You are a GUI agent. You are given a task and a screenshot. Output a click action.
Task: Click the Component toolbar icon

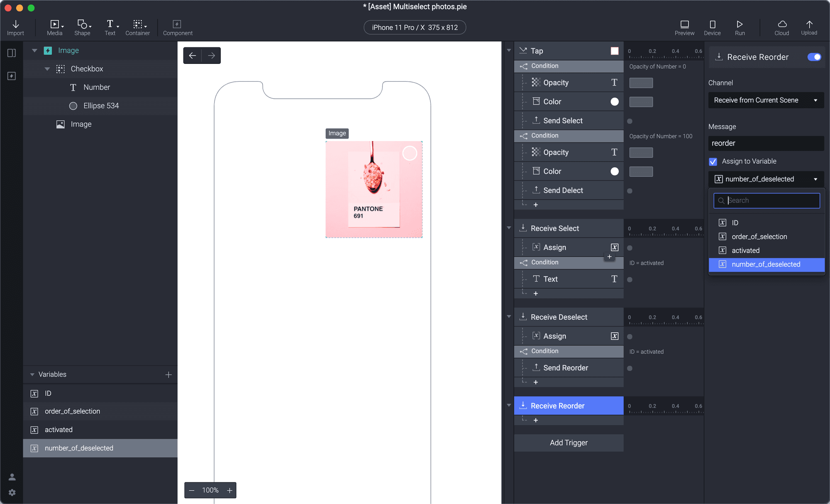pyautogui.click(x=178, y=27)
